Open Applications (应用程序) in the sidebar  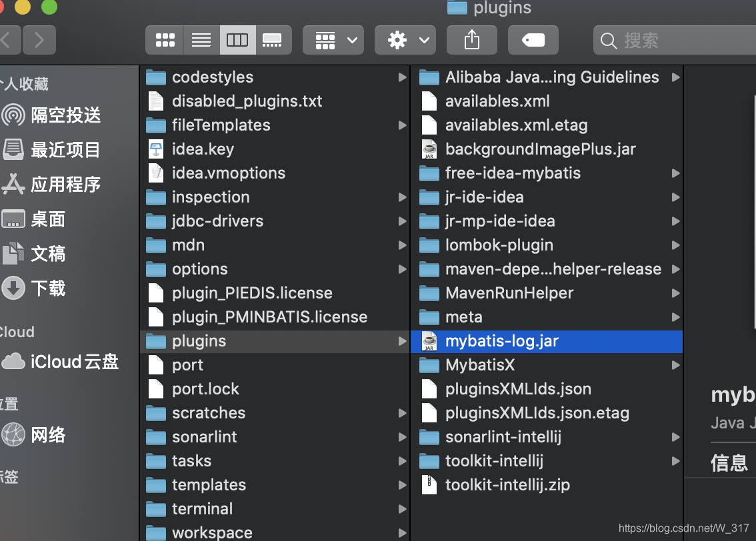pos(51,185)
